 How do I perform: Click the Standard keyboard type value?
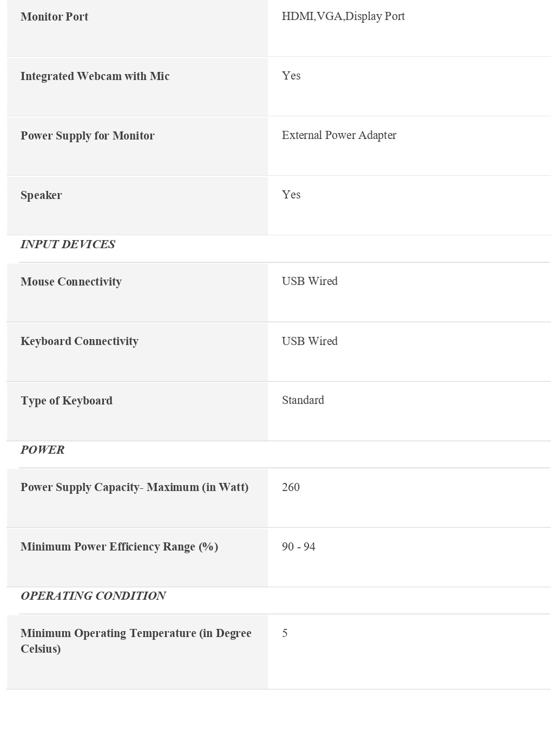(303, 400)
